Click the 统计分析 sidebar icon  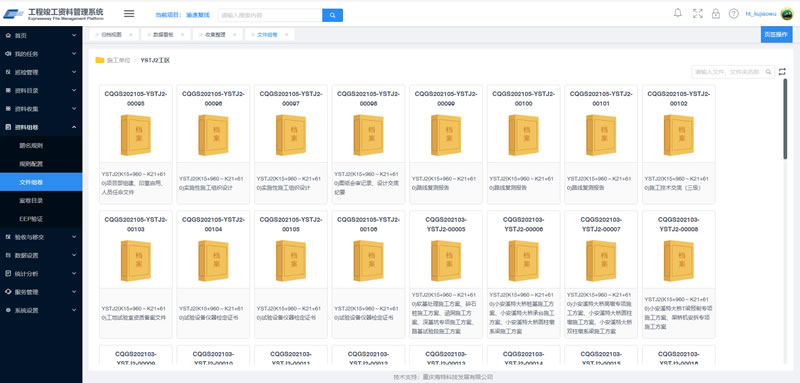(x=8, y=273)
